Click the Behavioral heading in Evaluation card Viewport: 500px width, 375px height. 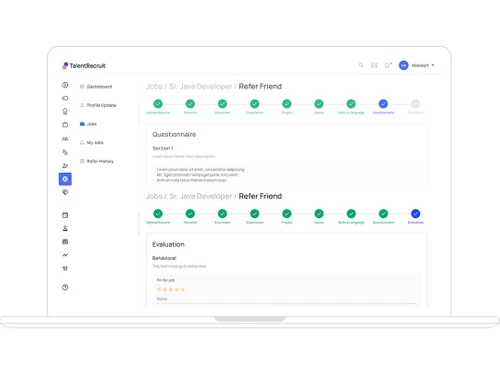tap(164, 258)
